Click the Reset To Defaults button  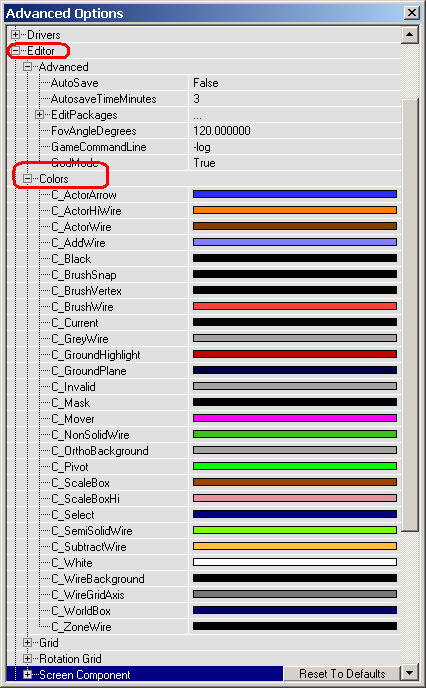(x=342, y=674)
